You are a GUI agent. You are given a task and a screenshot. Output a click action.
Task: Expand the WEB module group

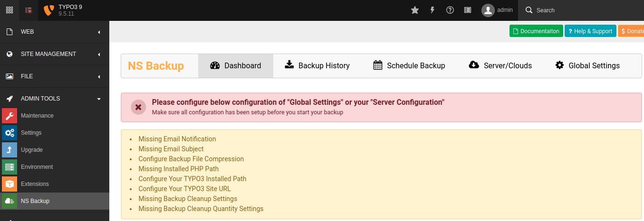pyautogui.click(x=55, y=32)
